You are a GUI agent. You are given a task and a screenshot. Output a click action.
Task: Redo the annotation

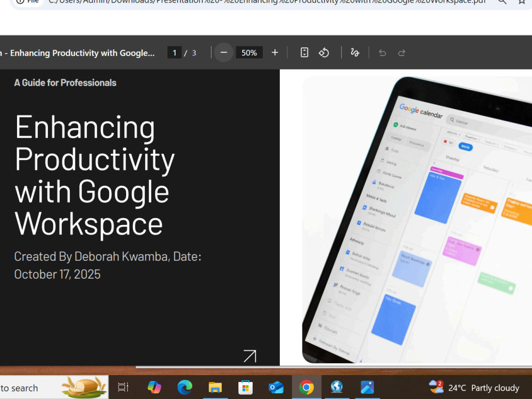click(402, 53)
